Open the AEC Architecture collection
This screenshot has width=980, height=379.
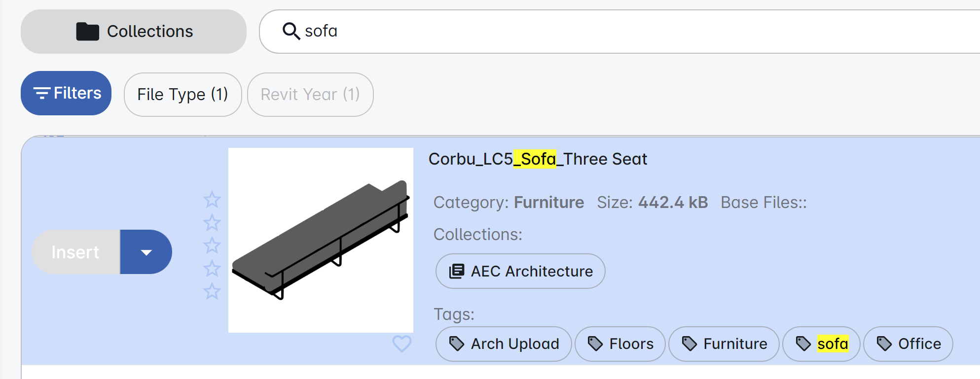coord(520,271)
